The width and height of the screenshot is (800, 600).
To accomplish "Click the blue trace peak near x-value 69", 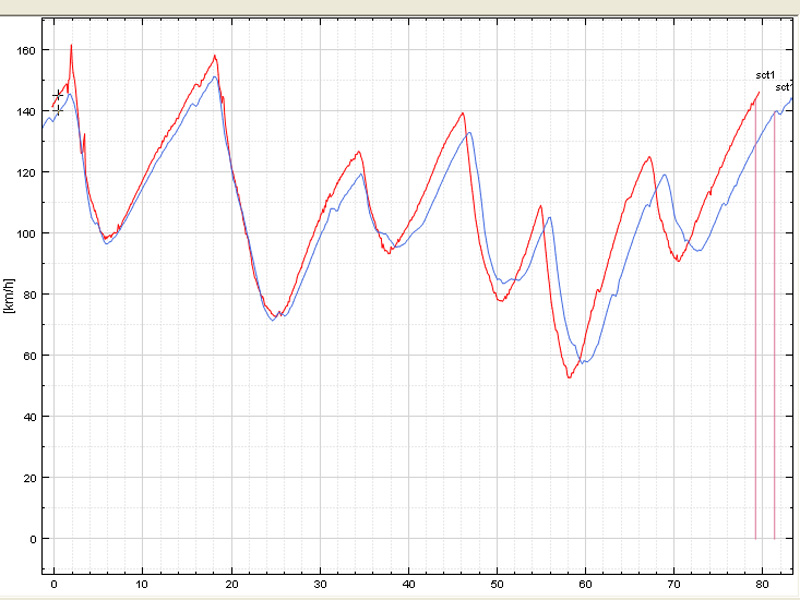I will coord(664,175).
